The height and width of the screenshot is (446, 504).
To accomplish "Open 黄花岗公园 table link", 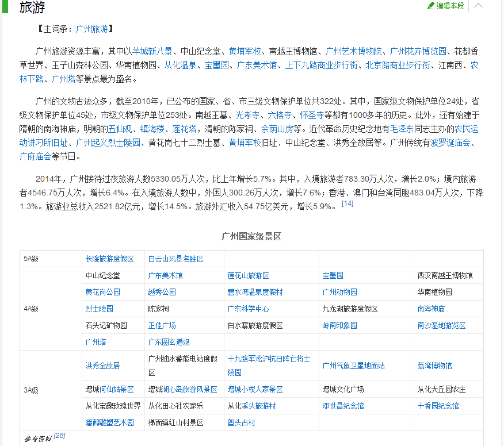I will [x=103, y=293].
